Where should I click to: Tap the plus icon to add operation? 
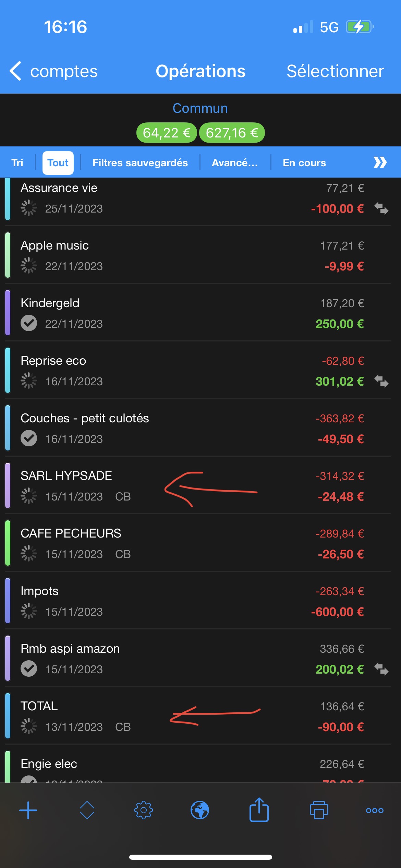(x=28, y=810)
